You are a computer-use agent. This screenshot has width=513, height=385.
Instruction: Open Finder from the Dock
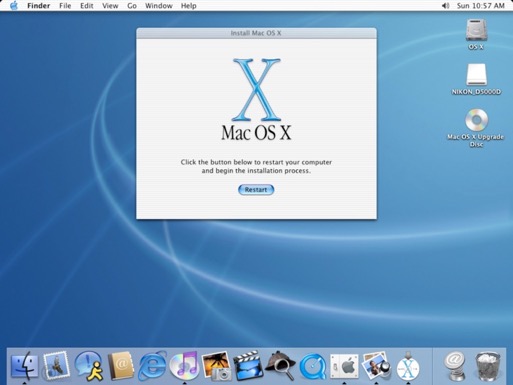(x=24, y=366)
